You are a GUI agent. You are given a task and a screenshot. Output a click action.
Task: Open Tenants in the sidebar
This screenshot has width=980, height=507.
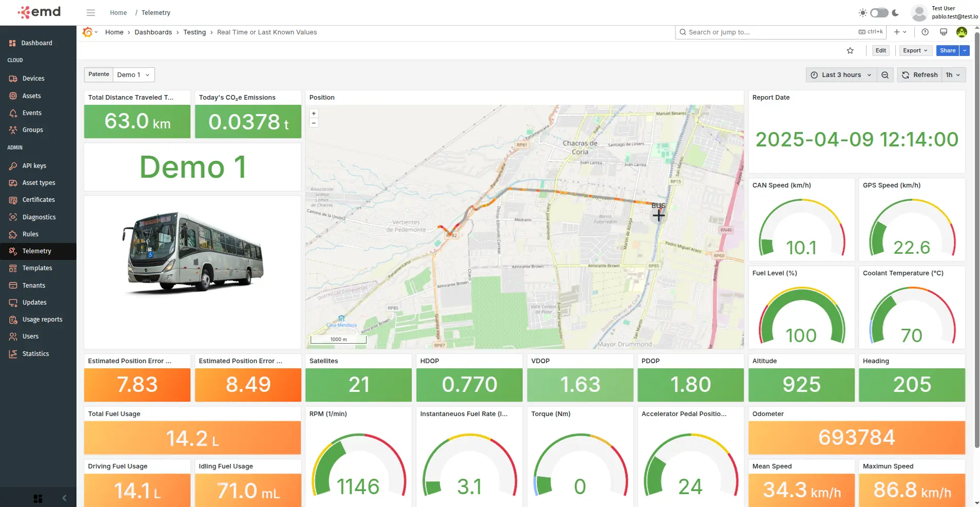tap(38, 286)
